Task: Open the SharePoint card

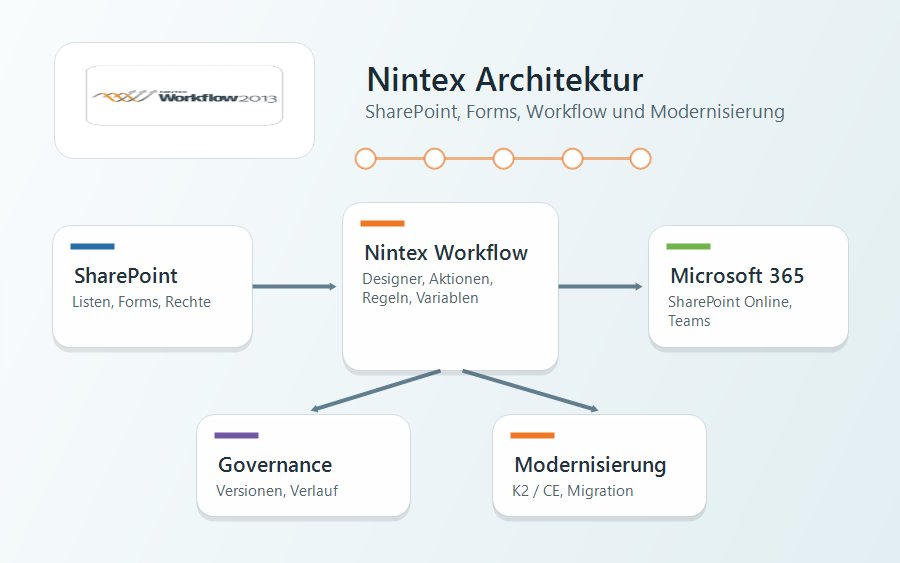Action: (x=153, y=286)
